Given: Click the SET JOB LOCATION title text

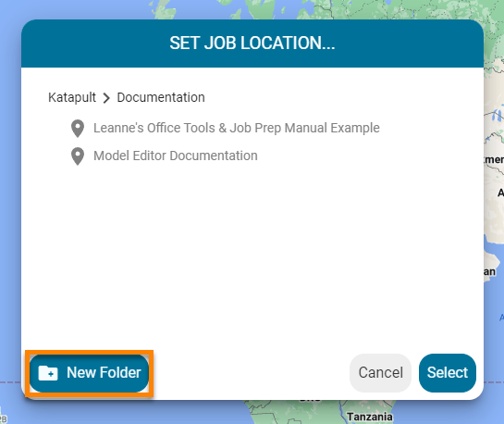Looking at the screenshot, I should click(x=252, y=44).
